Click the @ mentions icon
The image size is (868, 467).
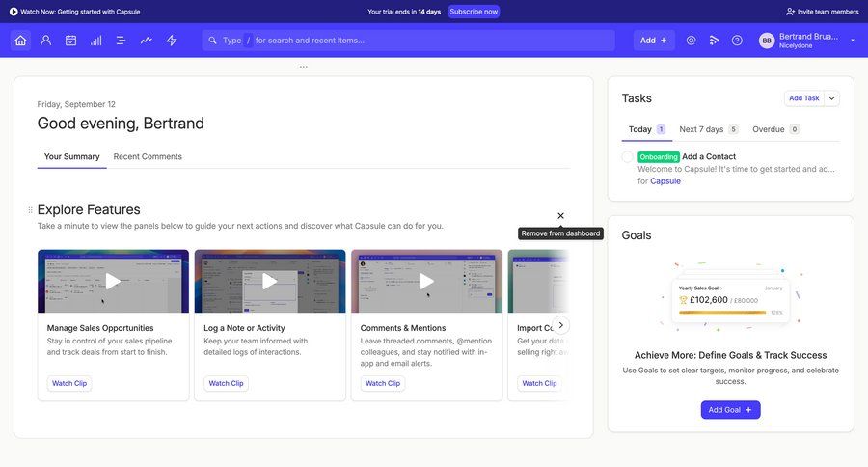pyautogui.click(x=691, y=41)
